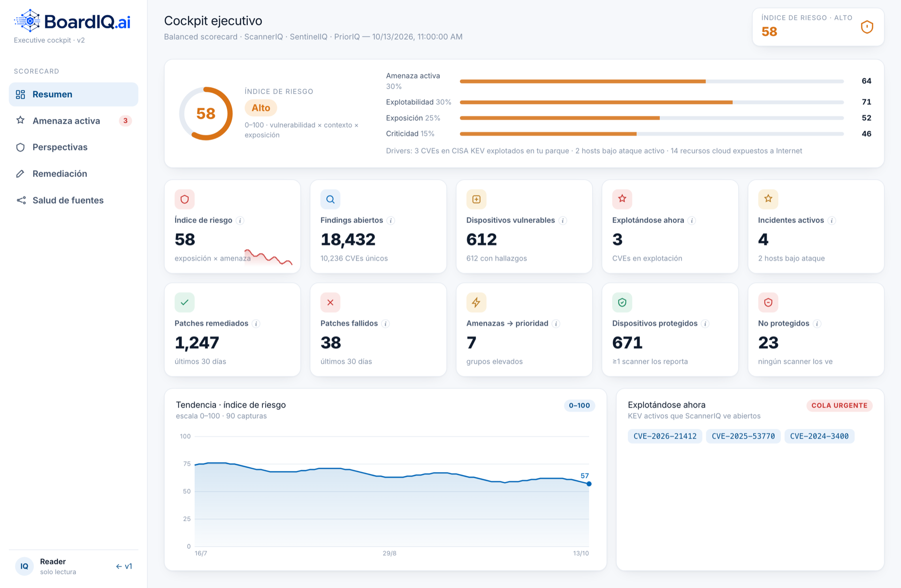The height and width of the screenshot is (588, 901).
Task: Click the pencil icon beside Remediación
Action: 20,174
